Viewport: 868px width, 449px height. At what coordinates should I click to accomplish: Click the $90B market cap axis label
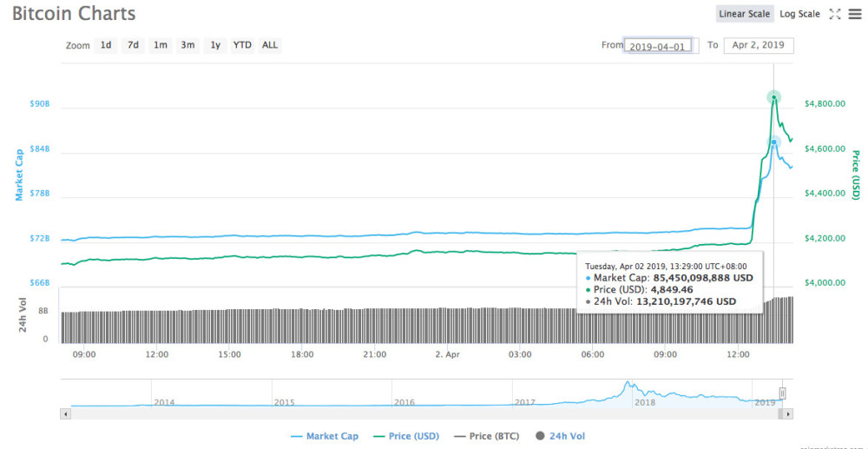(x=40, y=103)
